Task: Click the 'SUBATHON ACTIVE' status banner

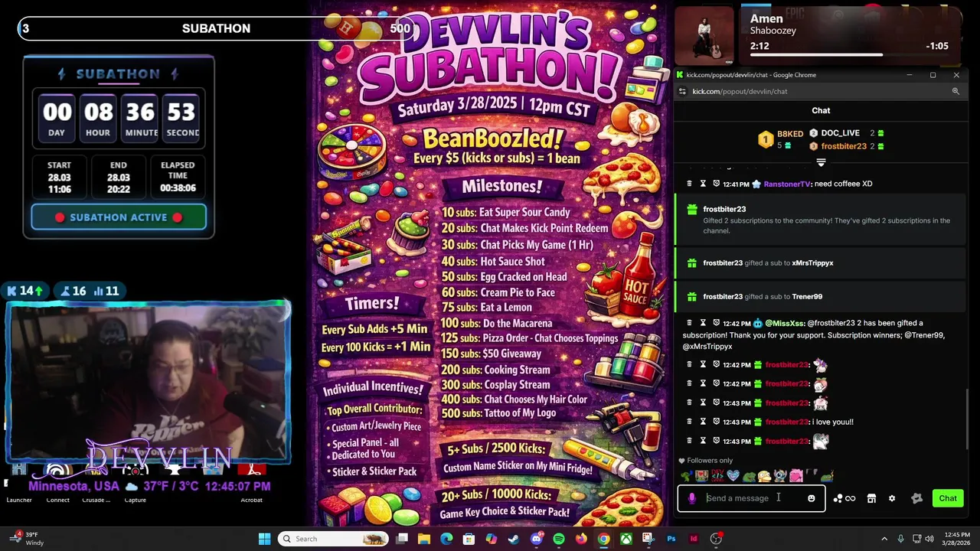Action: coord(119,217)
